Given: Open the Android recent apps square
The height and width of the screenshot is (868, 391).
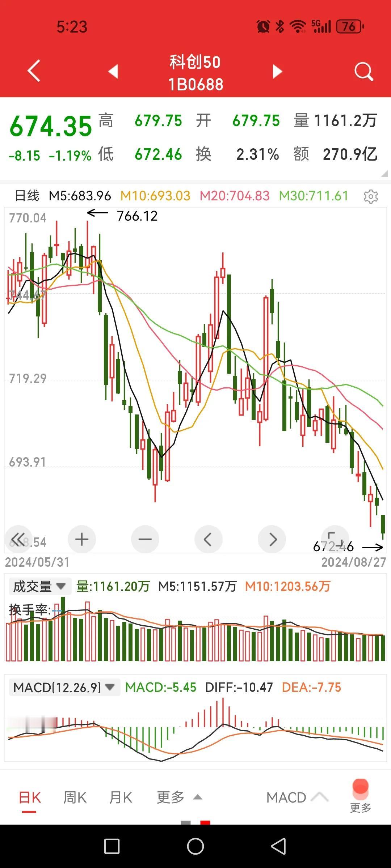Looking at the screenshot, I should 112,846.
